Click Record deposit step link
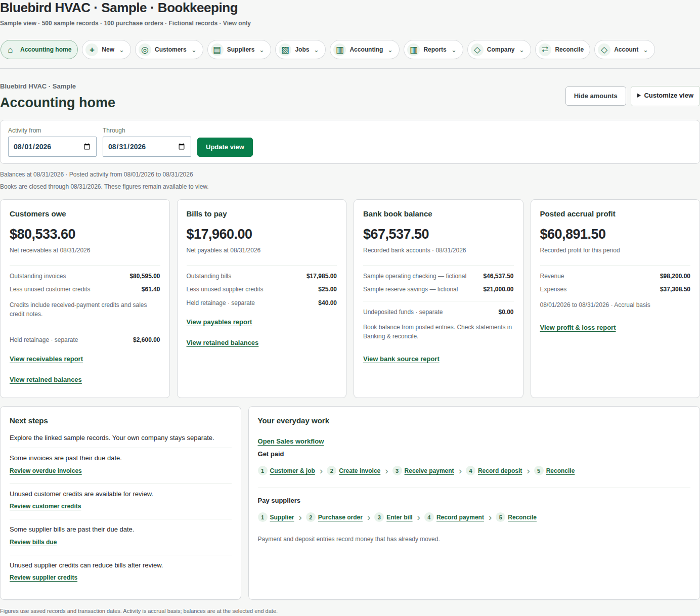This screenshot has width=700, height=616. (x=500, y=471)
